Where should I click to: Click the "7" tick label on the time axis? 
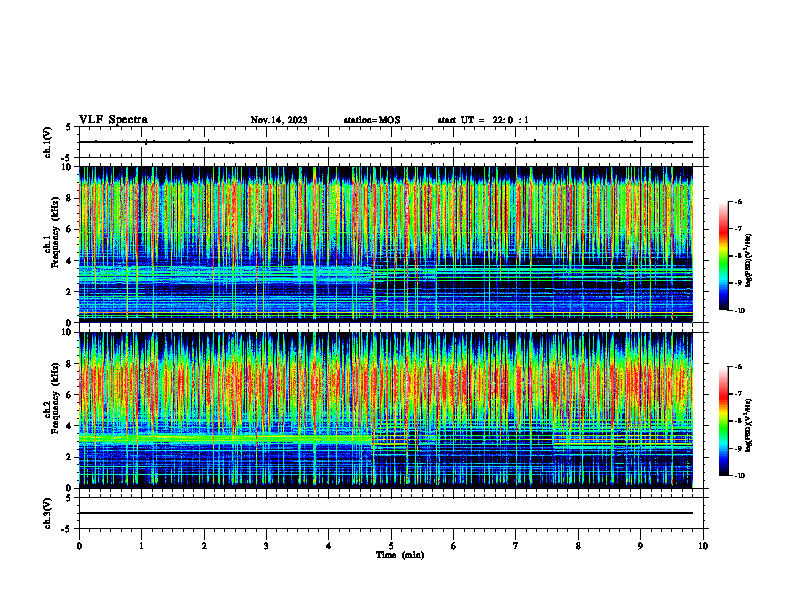coord(516,546)
